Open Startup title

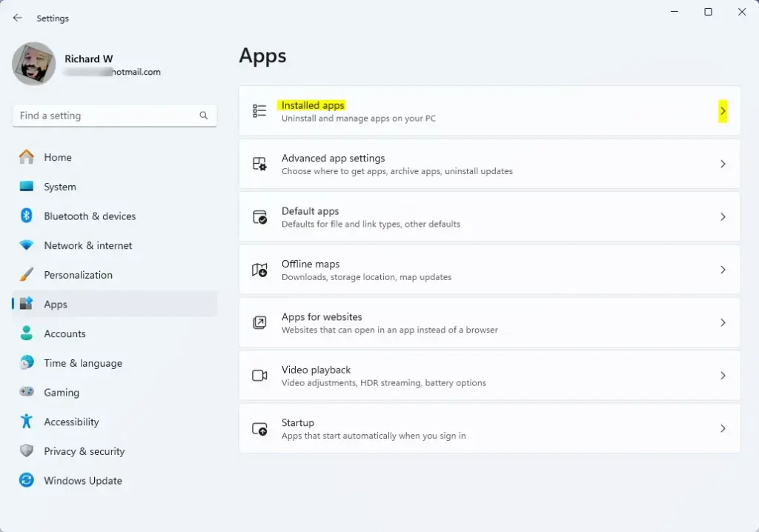(x=298, y=422)
